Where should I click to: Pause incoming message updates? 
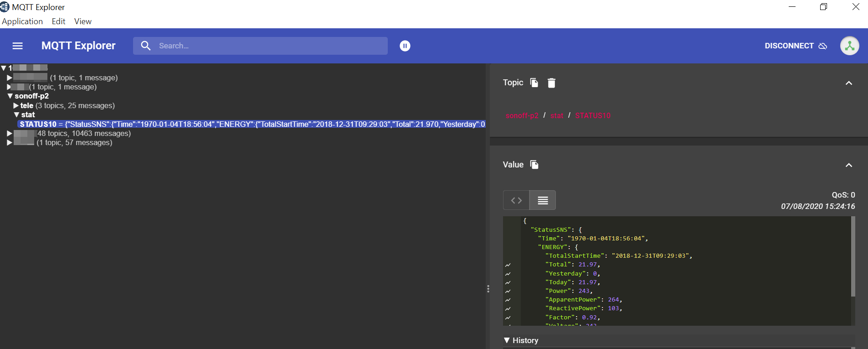pyautogui.click(x=405, y=46)
